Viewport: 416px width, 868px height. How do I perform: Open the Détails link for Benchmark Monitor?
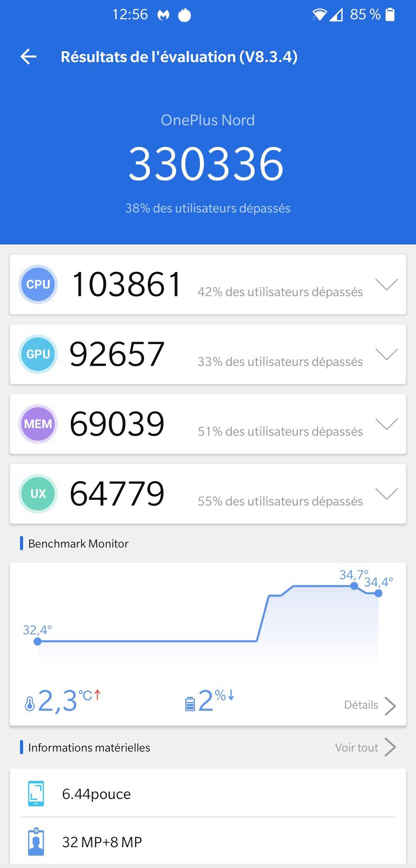[x=370, y=705]
